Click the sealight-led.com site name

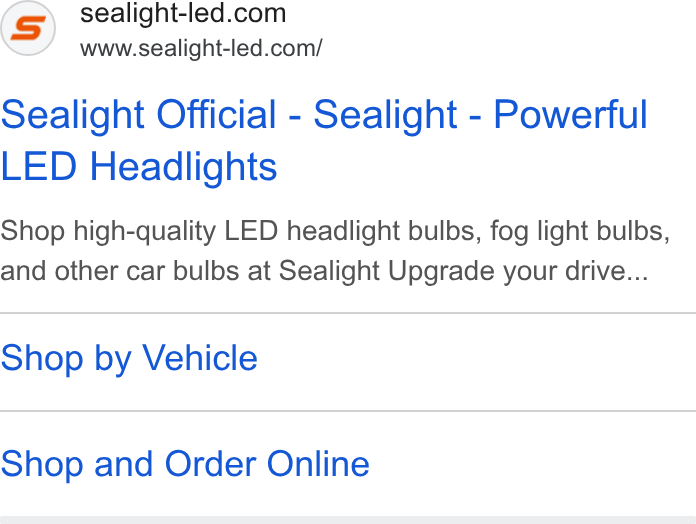[x=183, y=13]
